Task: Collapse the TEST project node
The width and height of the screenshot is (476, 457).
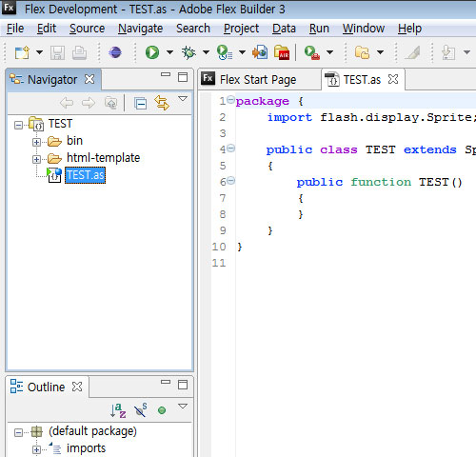Action: (x=18, y=126)
